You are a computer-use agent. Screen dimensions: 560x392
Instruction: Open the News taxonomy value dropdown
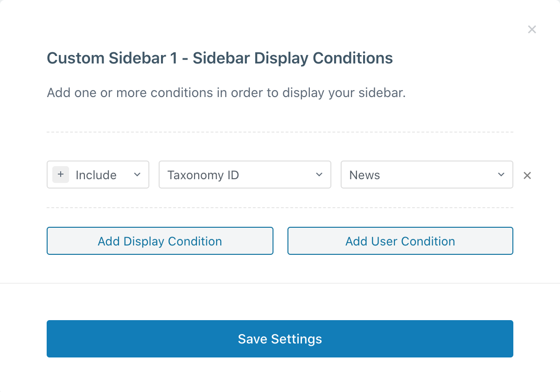tap(427, 175)
